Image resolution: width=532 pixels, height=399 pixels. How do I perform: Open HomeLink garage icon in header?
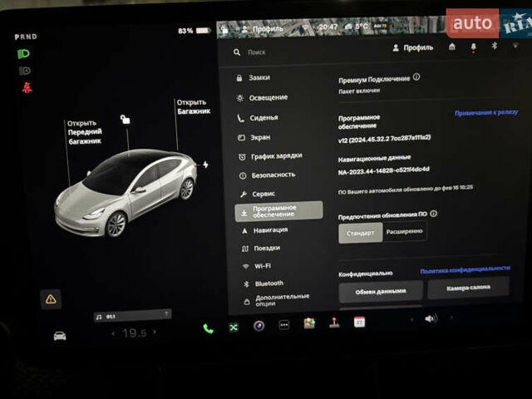coord(452,47)
